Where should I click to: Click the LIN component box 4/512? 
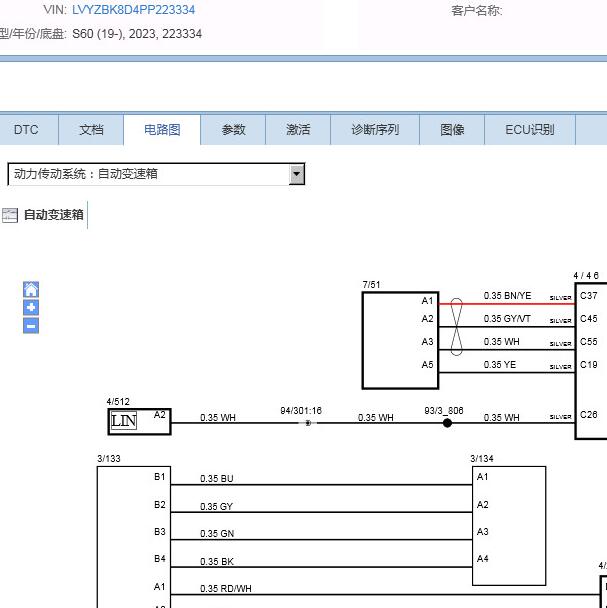139,421
